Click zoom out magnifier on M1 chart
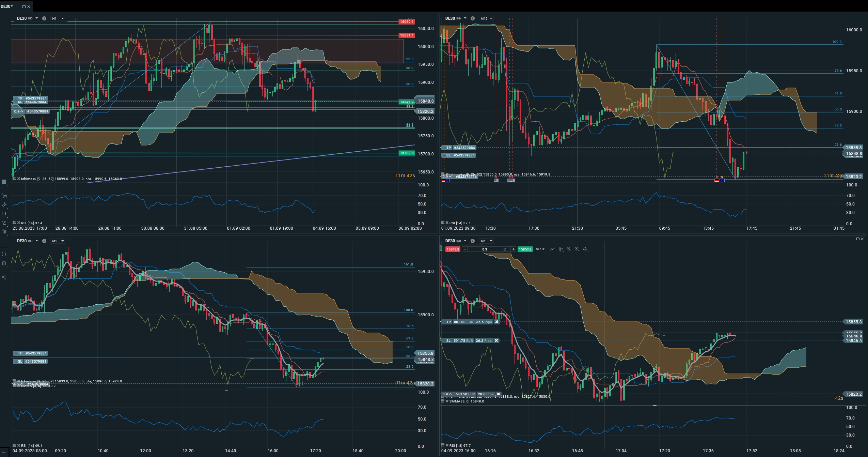868x457 pixels. [568, 249]
